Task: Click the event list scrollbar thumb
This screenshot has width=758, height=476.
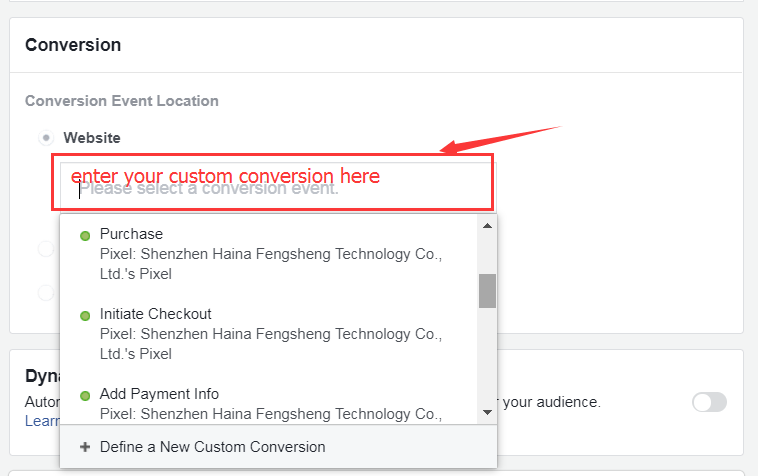Action: click(487, 290)
